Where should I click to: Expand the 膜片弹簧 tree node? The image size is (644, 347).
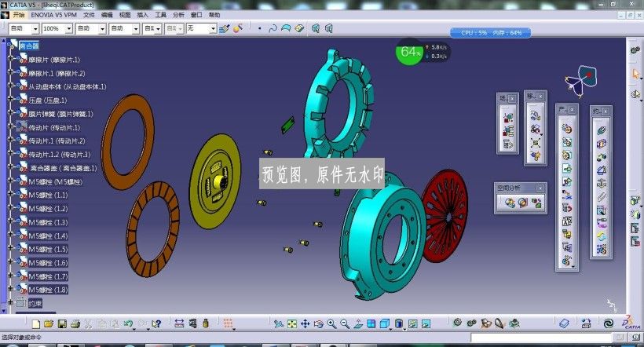(11, 113)
